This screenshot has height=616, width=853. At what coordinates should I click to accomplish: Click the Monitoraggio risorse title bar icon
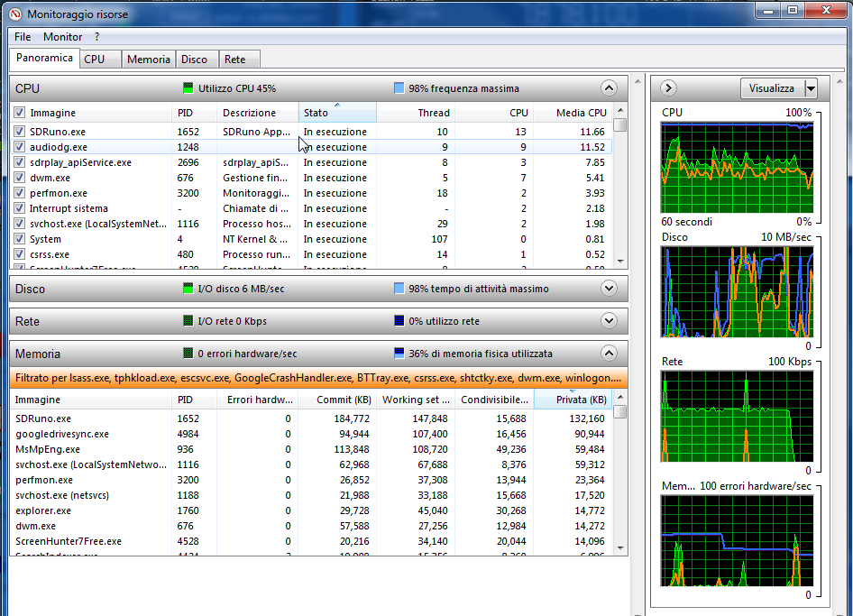click(15, 14)
